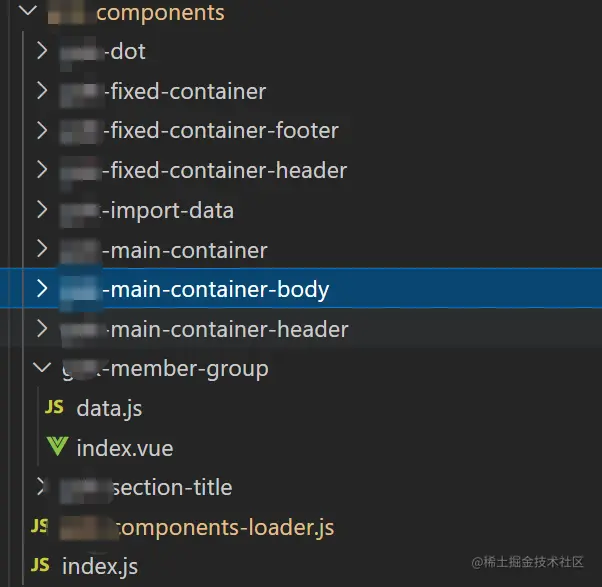Expand the -fixed-container-footer chevron
Viewport: 602px width, 587px height.
[41, 130]
